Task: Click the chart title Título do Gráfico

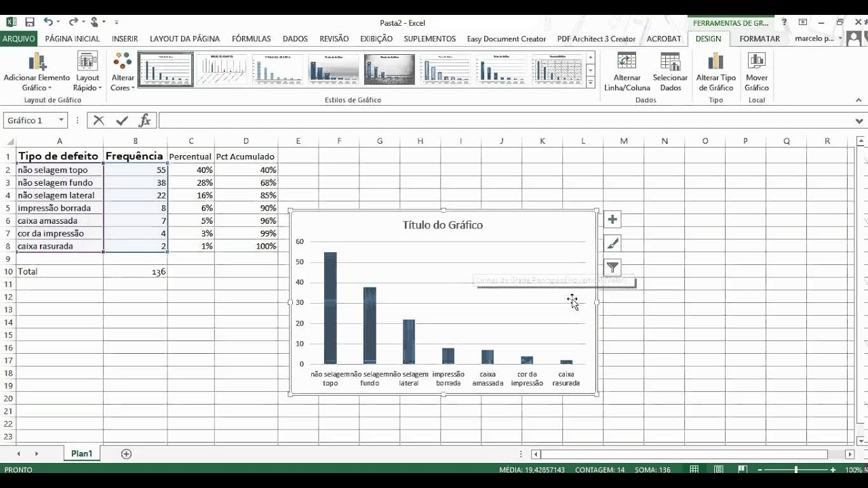Action: click(x=443, y=225)
